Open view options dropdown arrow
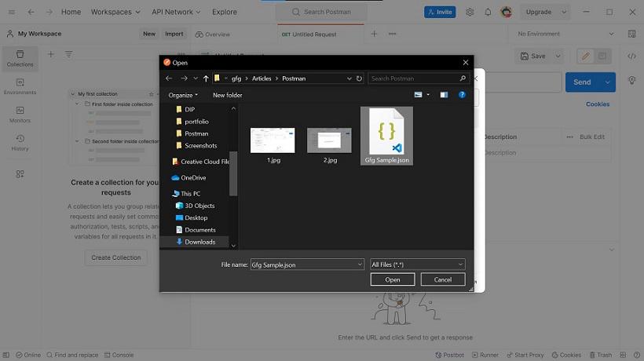The height and width of the screenshot is (361, 644). pos(428,95)
